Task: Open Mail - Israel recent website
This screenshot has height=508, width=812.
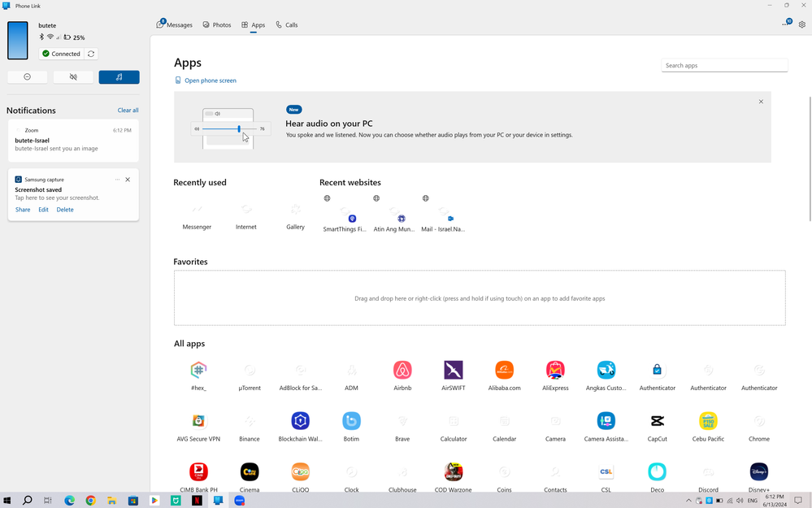Action: pos(443,215)
